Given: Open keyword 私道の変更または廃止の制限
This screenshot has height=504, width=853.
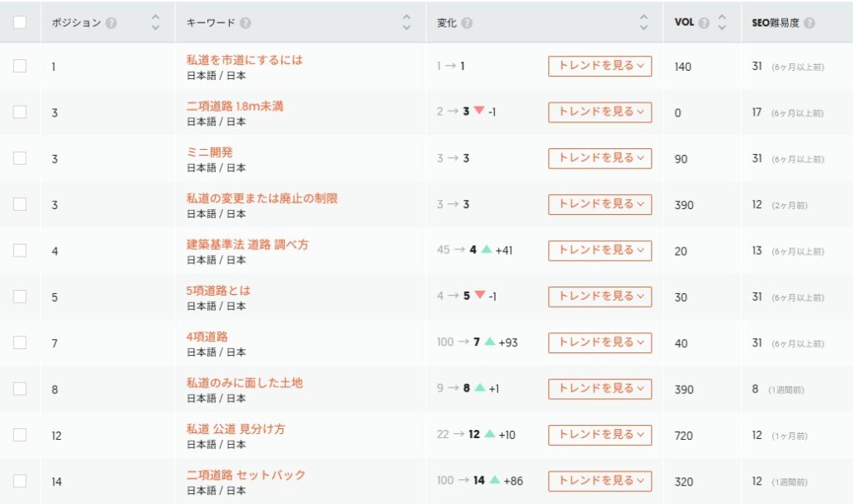Looking at the screenshot, I should [262, 198].
